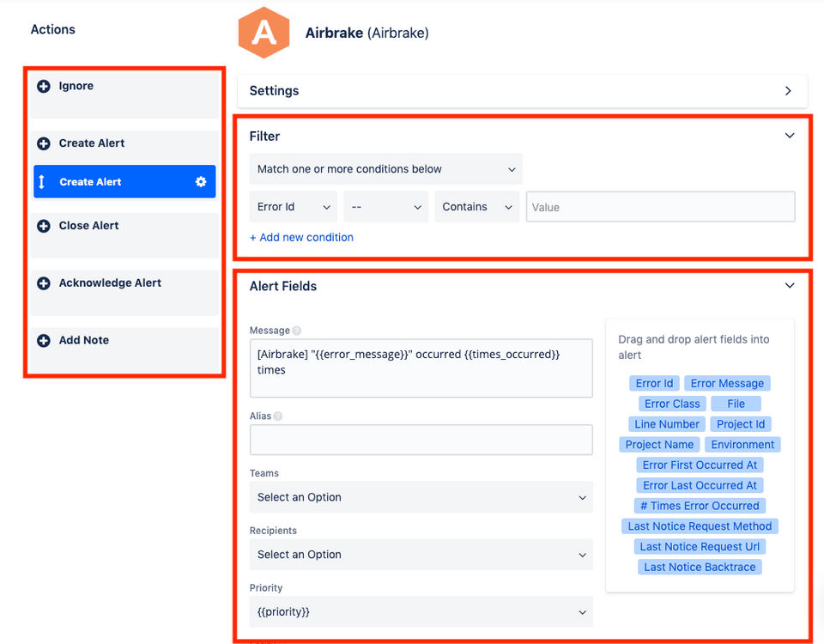The image size is (824, 644).
Task: Click the help icon next to Alias
Action: pyautogui.click(x=277, y=416)
